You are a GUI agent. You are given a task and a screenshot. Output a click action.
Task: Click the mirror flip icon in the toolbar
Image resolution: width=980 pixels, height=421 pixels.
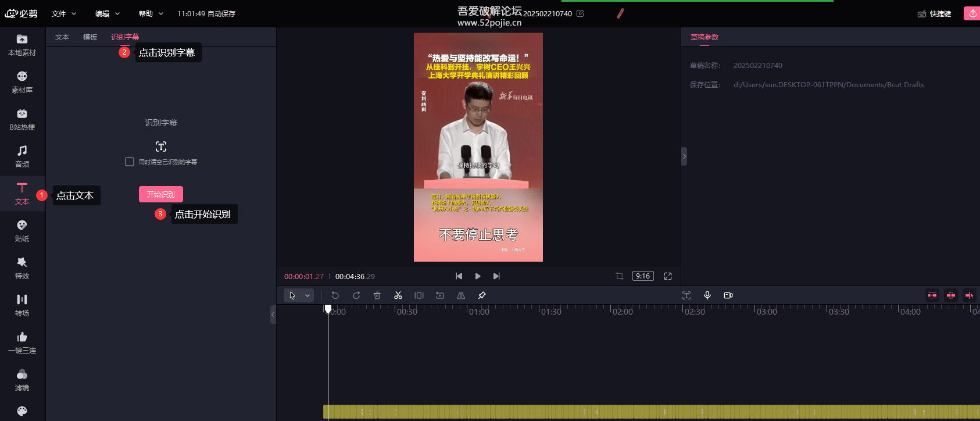(461, 295)
